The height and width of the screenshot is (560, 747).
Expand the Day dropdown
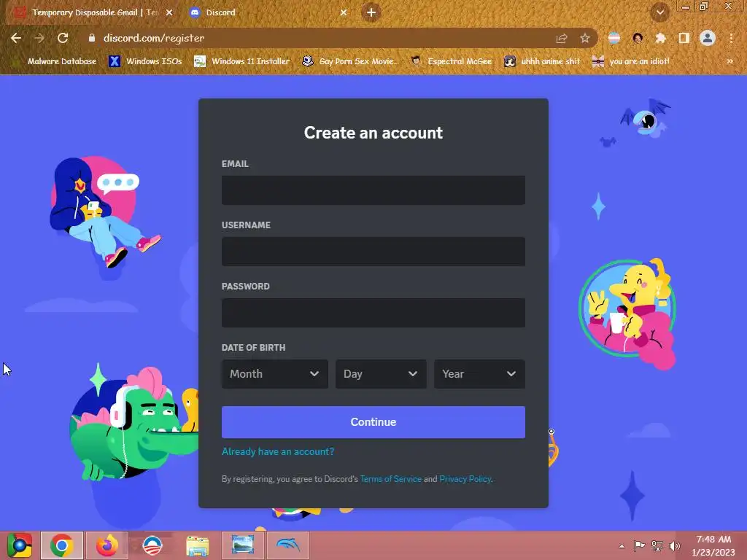pos(381,374)
